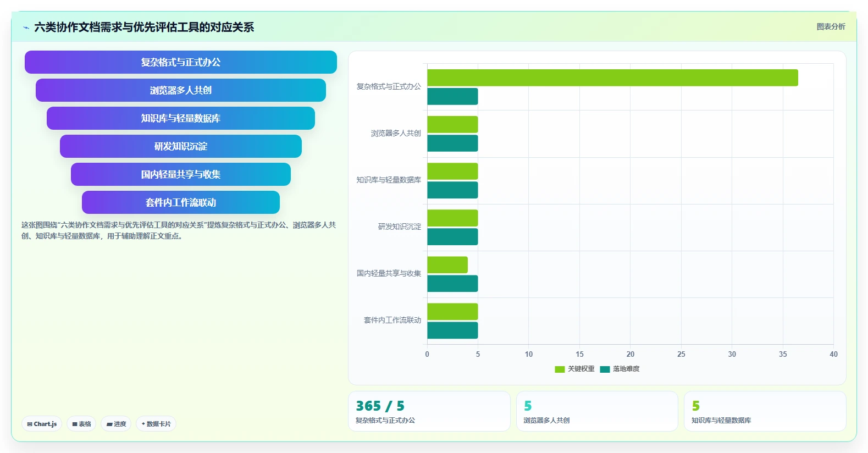868x453 pixels.
Task: Select the 研发知识沉淀 funnel bar
Action: 181,146
